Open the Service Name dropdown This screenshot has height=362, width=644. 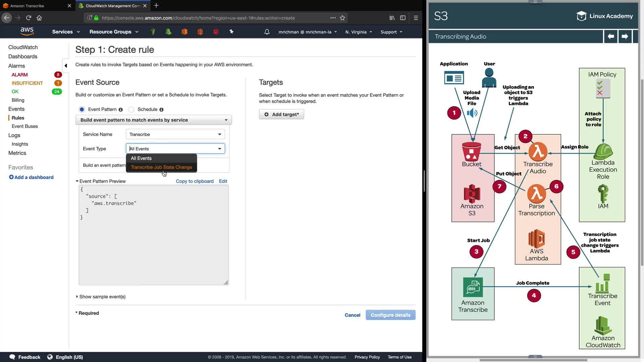175,134
